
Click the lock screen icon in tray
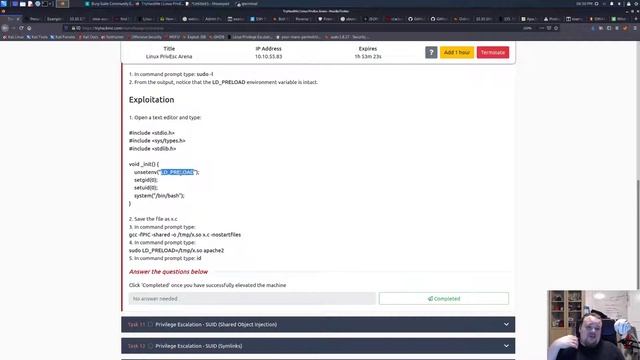pos(629,4)
